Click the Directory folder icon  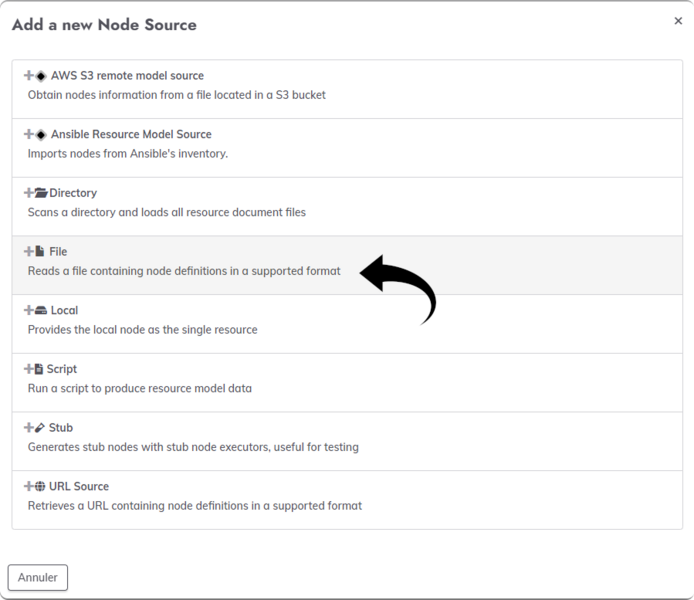click(41, 193)
